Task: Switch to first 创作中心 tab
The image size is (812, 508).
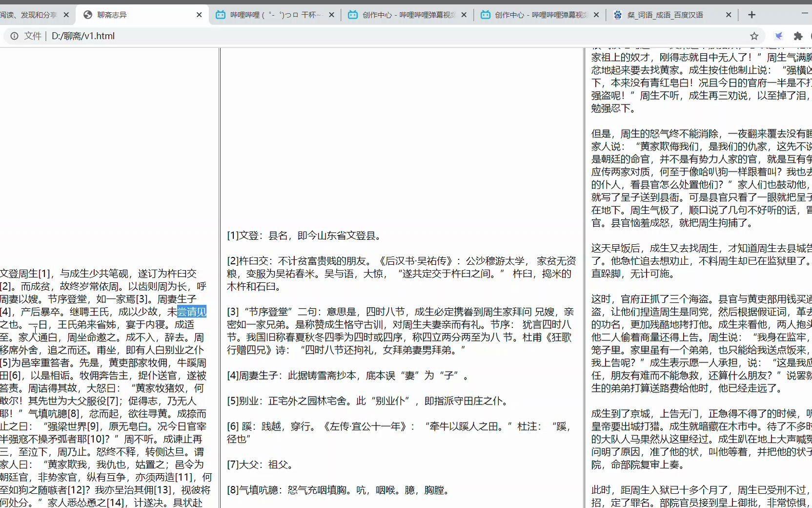Action: (x=407, y=15)
